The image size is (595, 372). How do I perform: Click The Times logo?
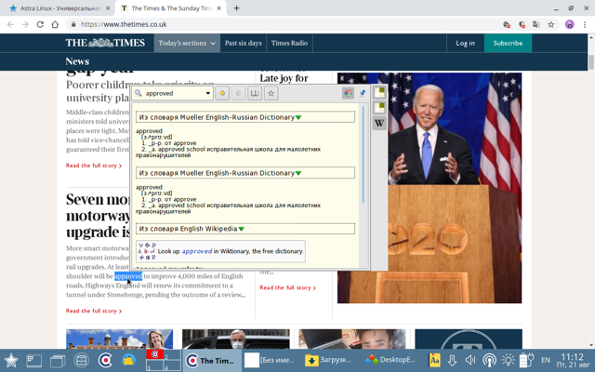click(105, 43)
